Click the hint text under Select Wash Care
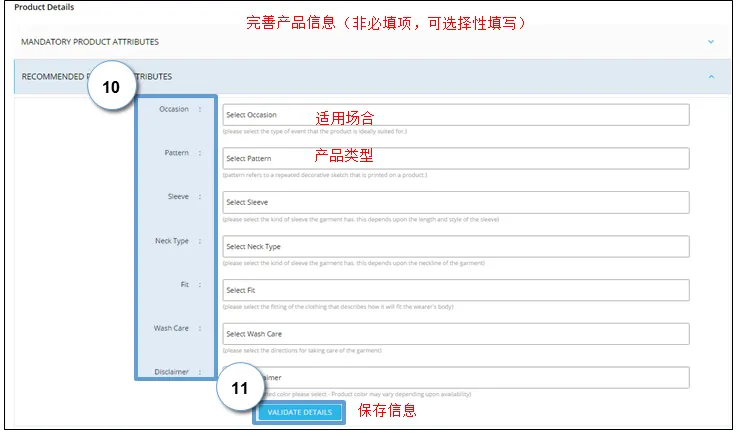 pyautogui.click(x=302, y=351)
